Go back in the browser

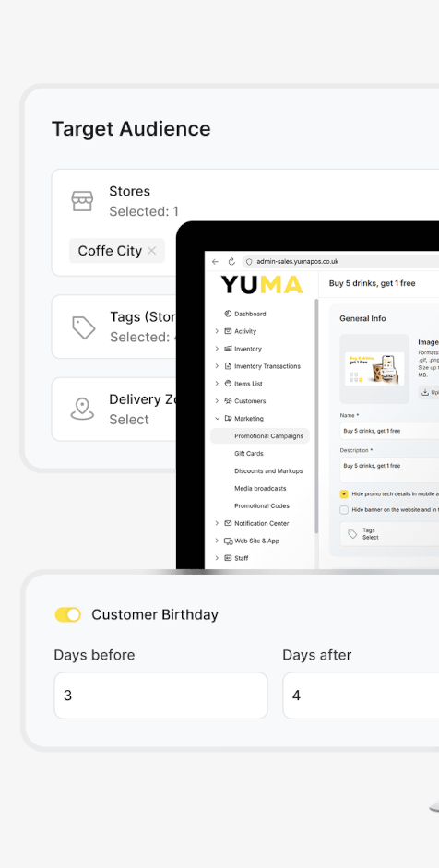(215, 261)
